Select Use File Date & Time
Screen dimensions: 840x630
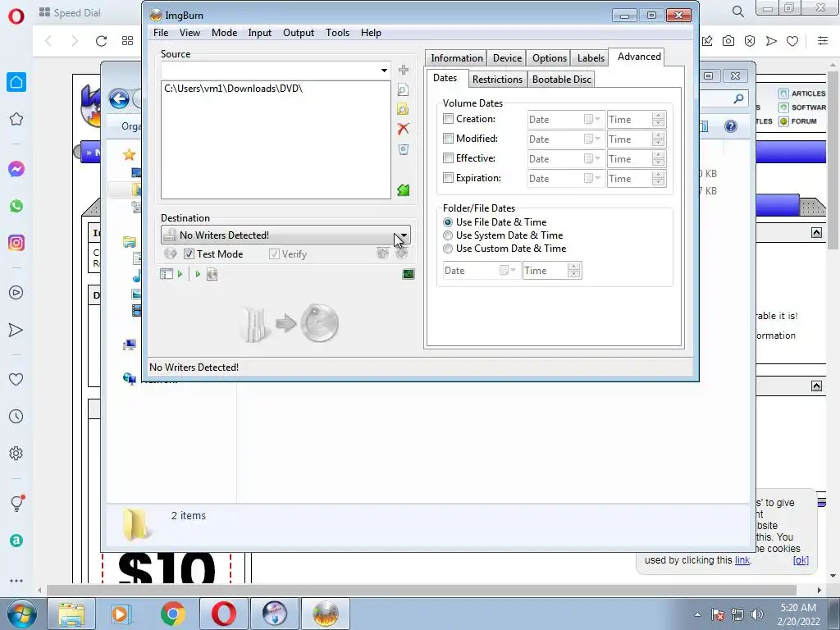[448, 221]
